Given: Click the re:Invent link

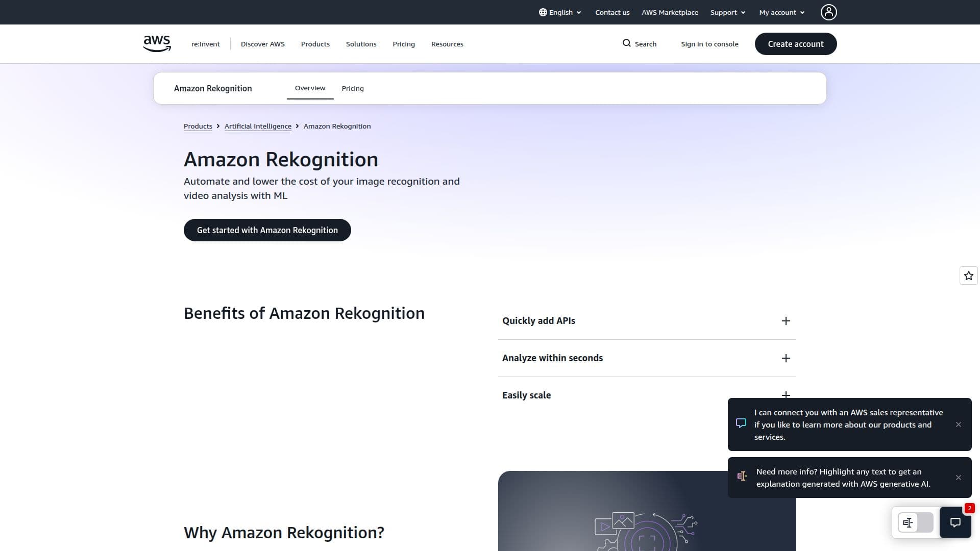Looking at the screenshot, I should (205, 44).
